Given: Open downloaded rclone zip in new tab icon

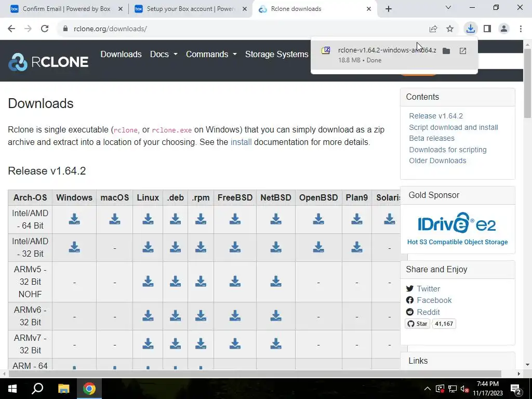Looking at the screenshot, I should [x=463, y=51].
